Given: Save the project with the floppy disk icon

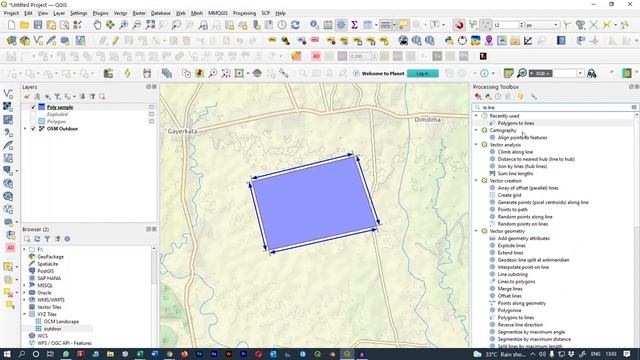Looking at the screenshot, I should point(38,25).
